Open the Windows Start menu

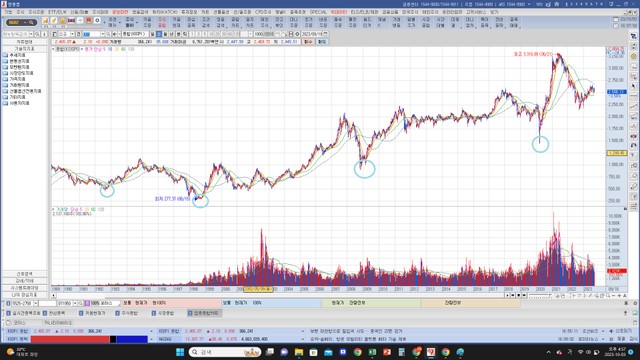180,352
